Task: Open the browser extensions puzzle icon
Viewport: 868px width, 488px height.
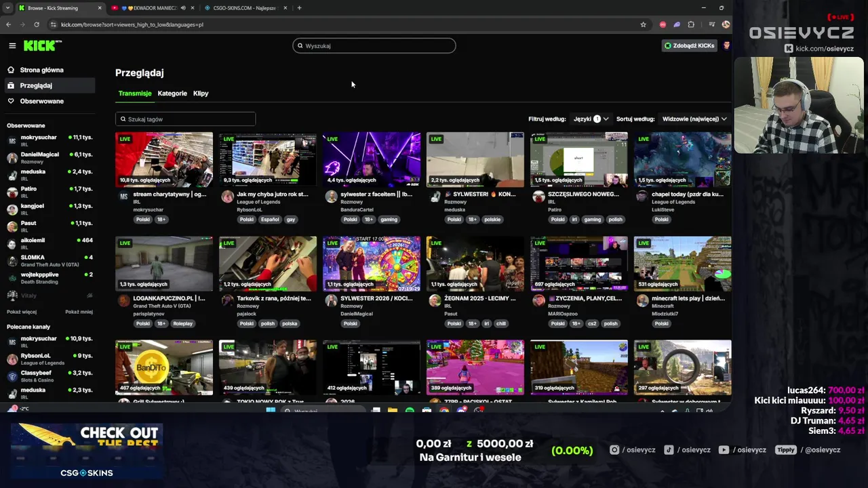Action: point(691,24)
